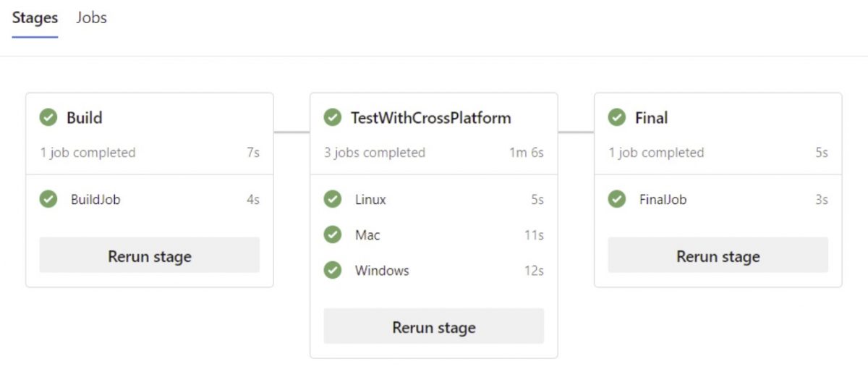This screenshot has height=380, width=868.
Task: Click the green checkmark beside Windows job
Action: pos(333,270)
